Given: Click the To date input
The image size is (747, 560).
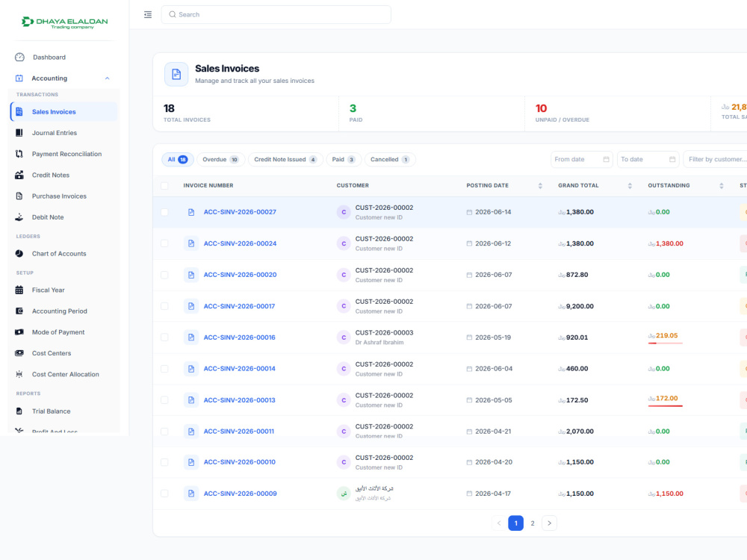Looking at the screenshot, I should [648, 160].
